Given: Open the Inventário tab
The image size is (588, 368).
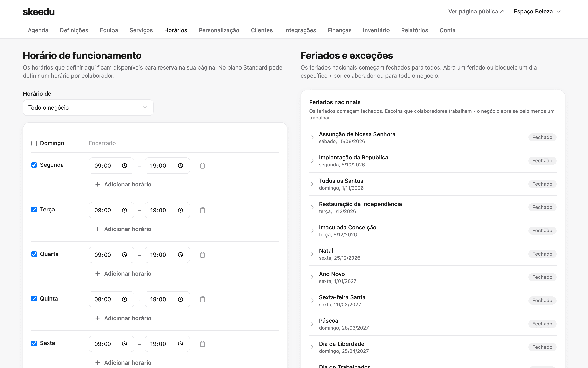Looking at the screenshot, I should [x=376, y=30].
